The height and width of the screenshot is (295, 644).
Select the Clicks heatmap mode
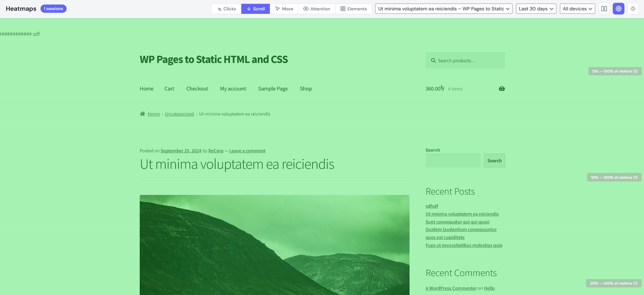(x=227, y=9)
